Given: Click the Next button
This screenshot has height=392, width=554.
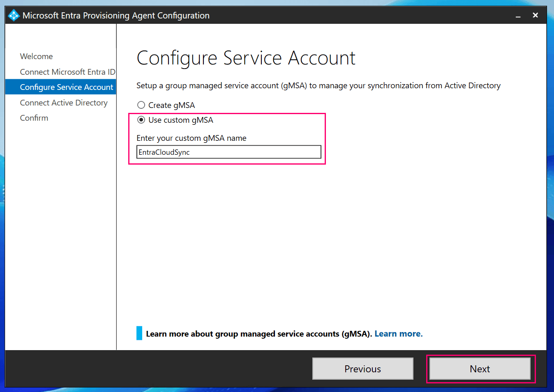Looking at the screenshot, I should [x=480, y=369].
